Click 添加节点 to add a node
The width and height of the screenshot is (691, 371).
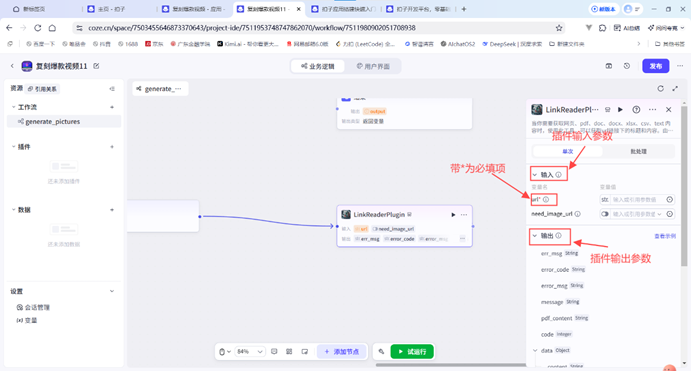pyautogui.click(x=342, y=352)
